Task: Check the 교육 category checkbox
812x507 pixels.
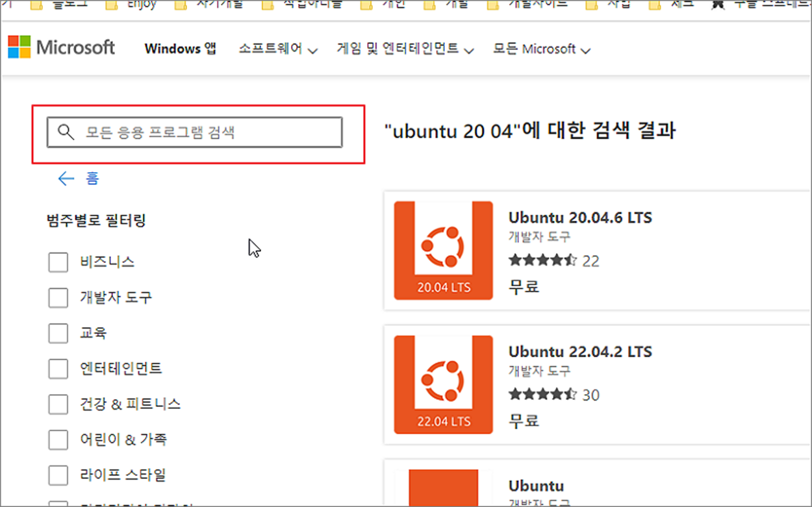Action: pyautogui.click(x=58, y=333)
